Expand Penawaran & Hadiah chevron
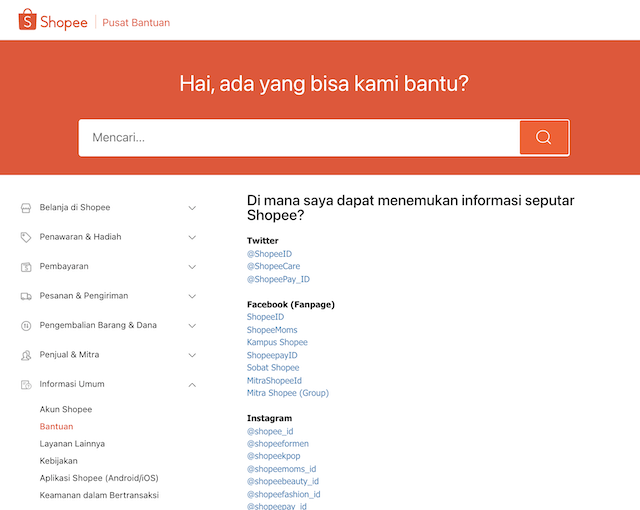640x510 pixels. point(192,237)
